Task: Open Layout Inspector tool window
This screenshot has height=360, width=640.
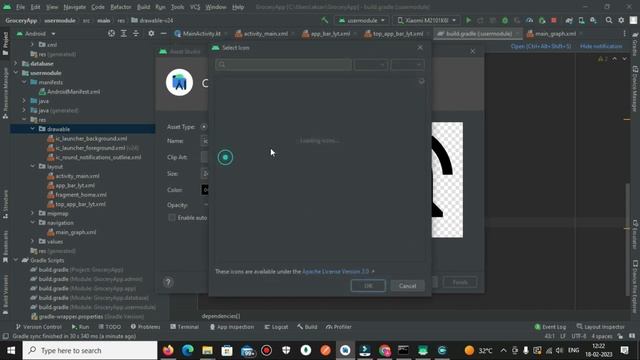Action: pos(600,327)
